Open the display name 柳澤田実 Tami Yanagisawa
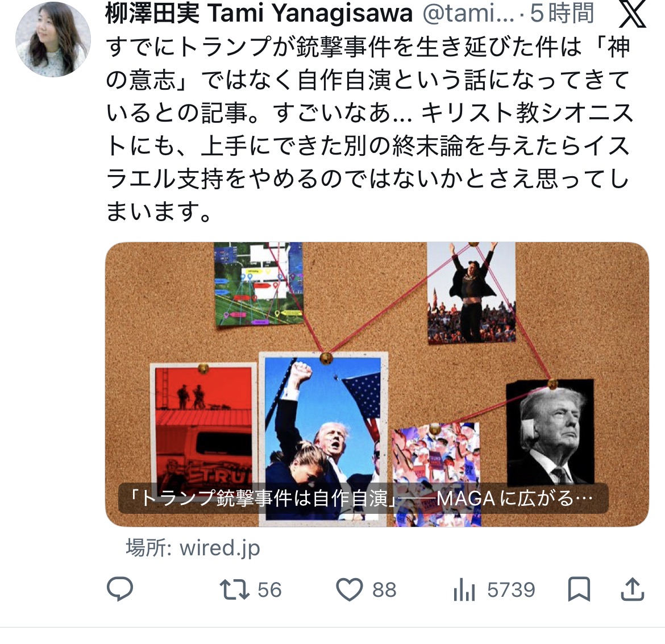The image size is (665, 644). click(259, 14)
